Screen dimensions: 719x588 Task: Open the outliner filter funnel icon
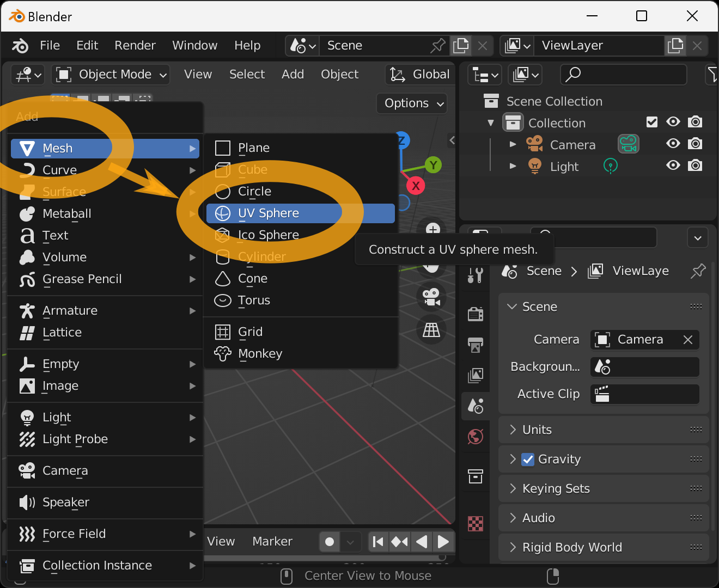pyautogui.click(x=712, y=75)
